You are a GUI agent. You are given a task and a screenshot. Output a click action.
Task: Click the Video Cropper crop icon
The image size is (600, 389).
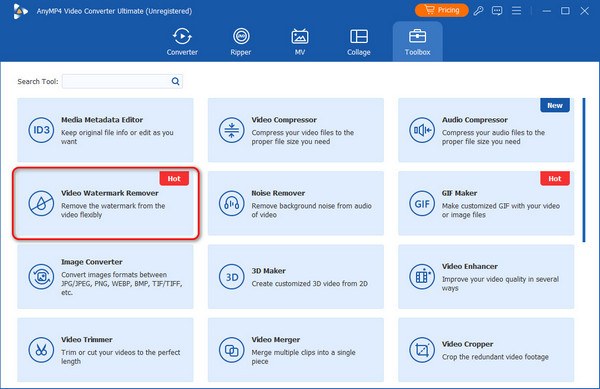click(422, 350)
